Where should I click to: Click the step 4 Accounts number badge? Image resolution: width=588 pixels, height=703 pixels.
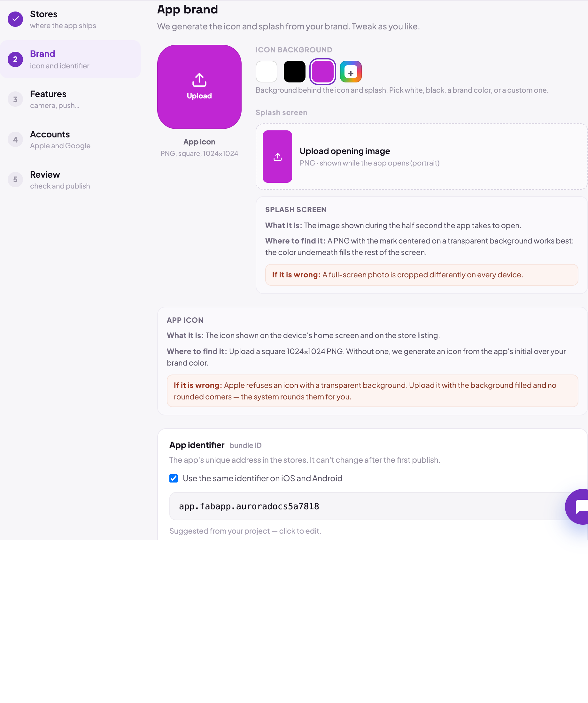point(15,140)
